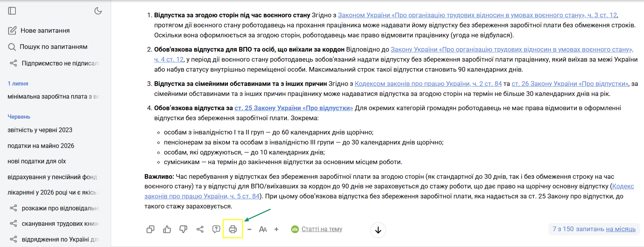Collapse the sidebar panel icon
Viewport: 644px width, 247px height.
click(x=12, y=11)
